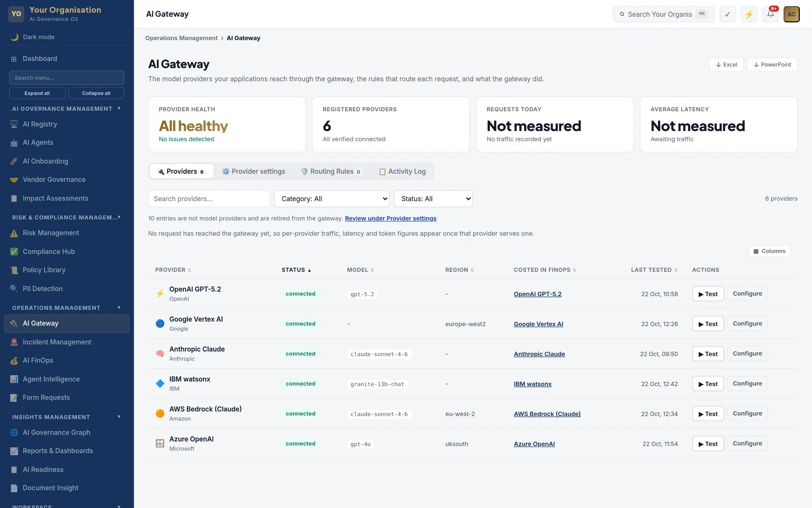Click the Risk Management warning icon
The width and height of the screenshot is (812, 508).
[14, 233]
